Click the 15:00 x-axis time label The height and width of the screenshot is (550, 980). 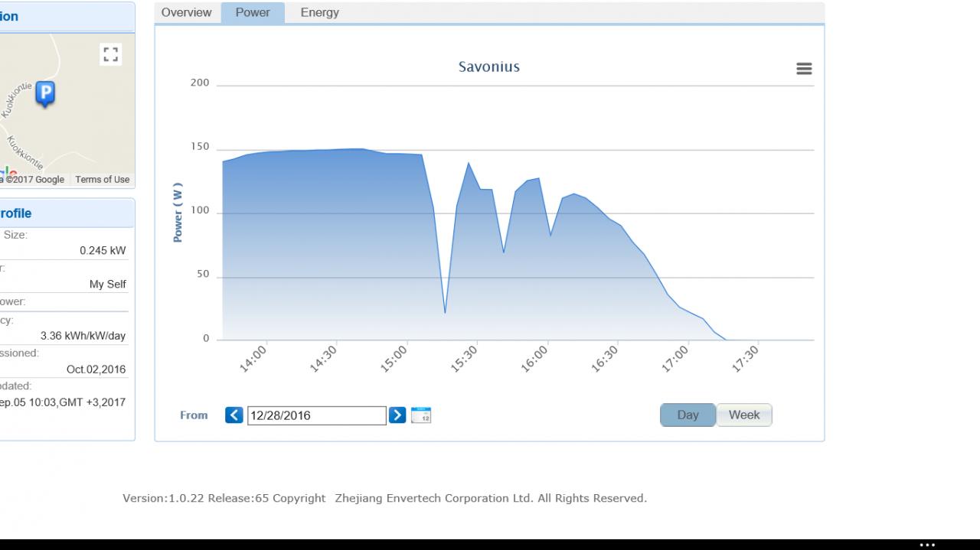tap(394, 359)
